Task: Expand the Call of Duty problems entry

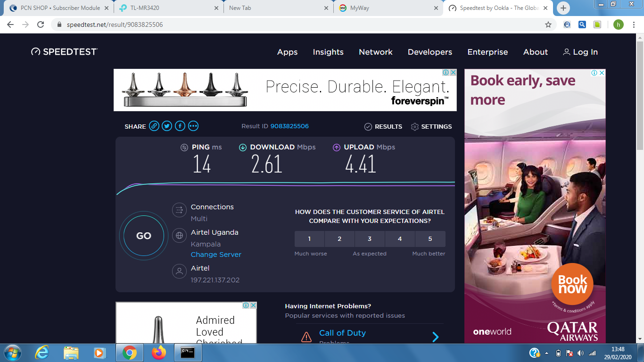Action: click(x=435, y=337)
